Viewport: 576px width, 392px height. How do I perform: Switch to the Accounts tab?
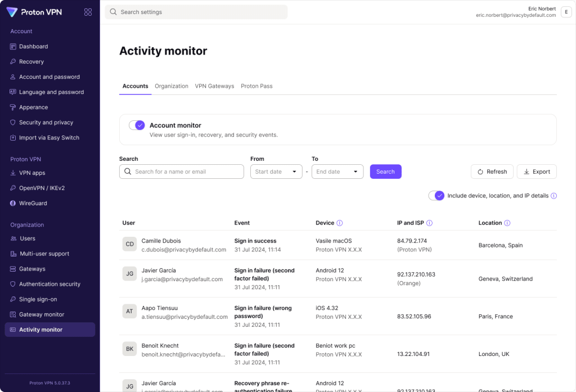(135, 87)
